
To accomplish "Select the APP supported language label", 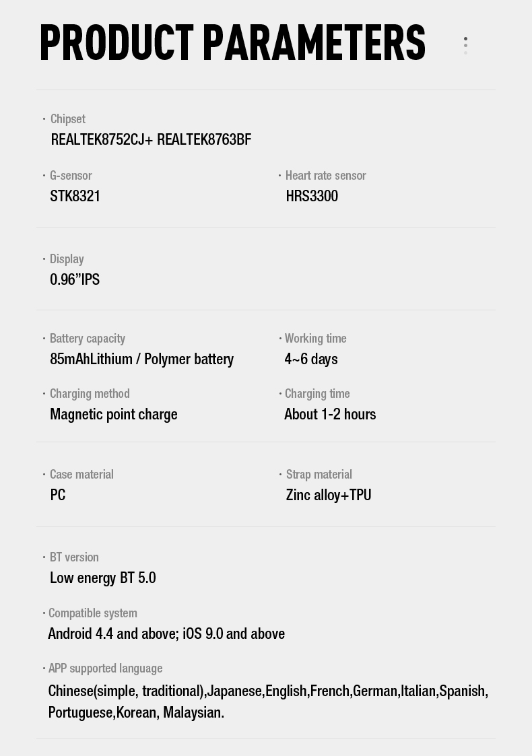I will [105, 668].
